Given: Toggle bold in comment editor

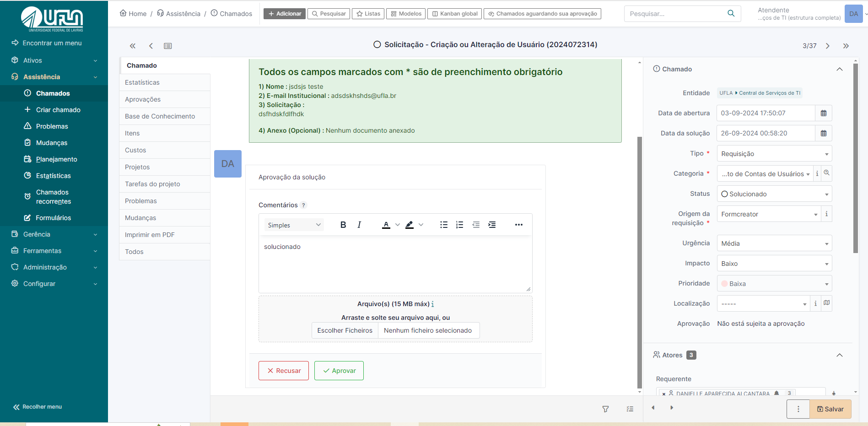Looking at the screenshot, I should coord(343,225).
